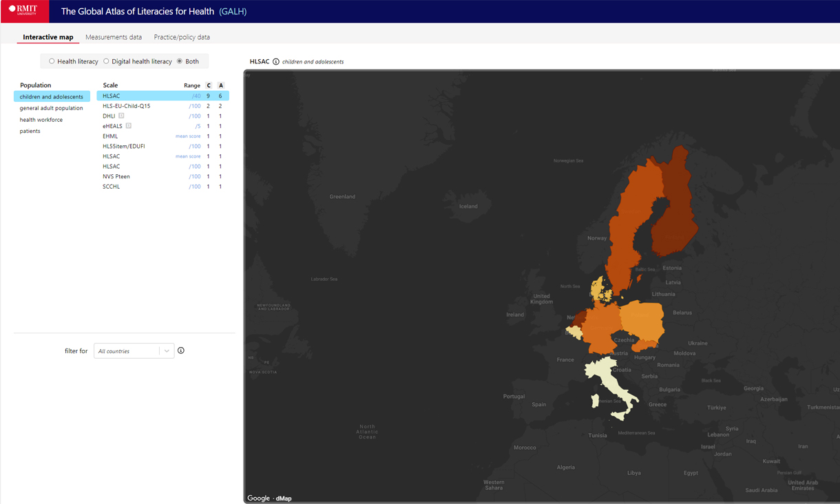Viewport: 840px width, 504px height.
Task: Click the highlighted HLSAC scale row
Action: click(111, 96)
